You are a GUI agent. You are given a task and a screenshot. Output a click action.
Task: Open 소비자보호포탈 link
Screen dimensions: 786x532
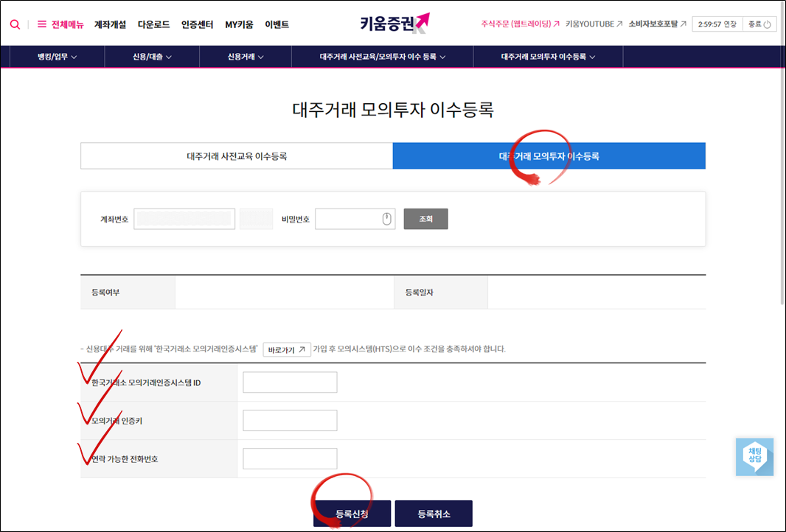click(657, 24)
